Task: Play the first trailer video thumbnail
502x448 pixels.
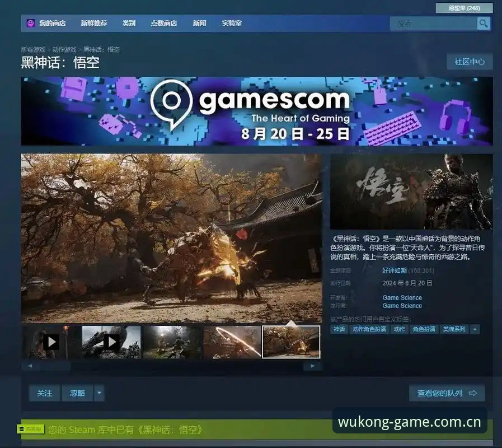Action: click(x=50, y=342)
